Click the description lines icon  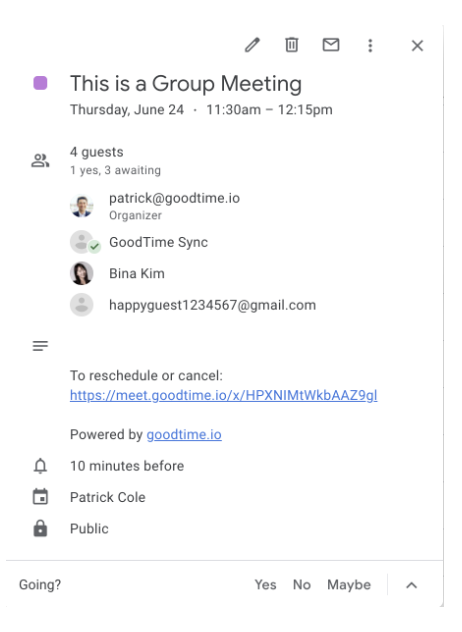[x=40, y=346]
